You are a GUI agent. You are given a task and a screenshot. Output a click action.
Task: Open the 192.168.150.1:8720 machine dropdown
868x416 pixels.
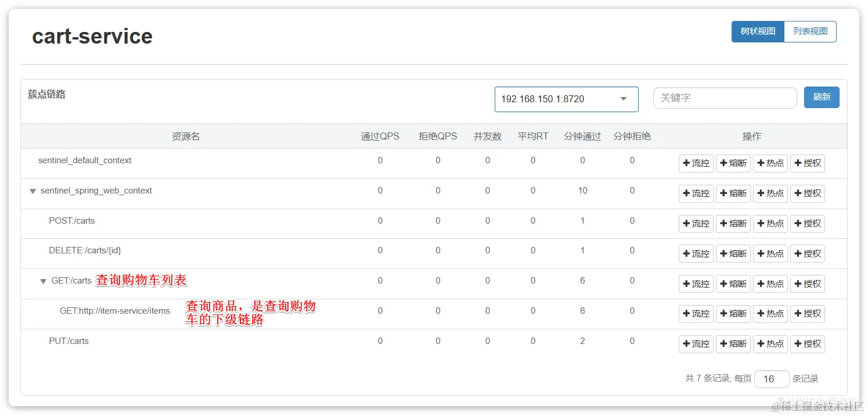pos(566,99)
